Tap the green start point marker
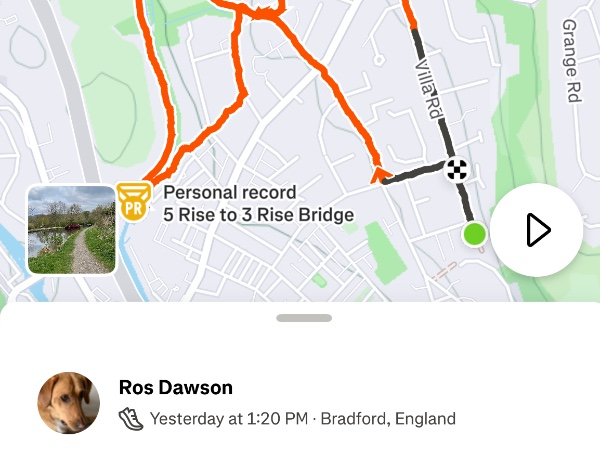Image resolution: width=600 pixels, height=450 pixels. pyautogui.click(x=475, y=234)
